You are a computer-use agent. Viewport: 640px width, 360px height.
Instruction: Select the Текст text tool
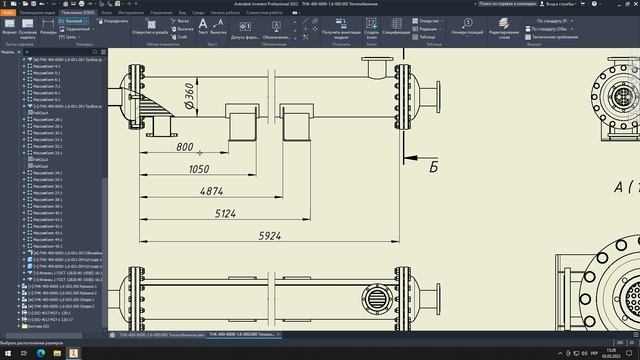tap(203, 27)
